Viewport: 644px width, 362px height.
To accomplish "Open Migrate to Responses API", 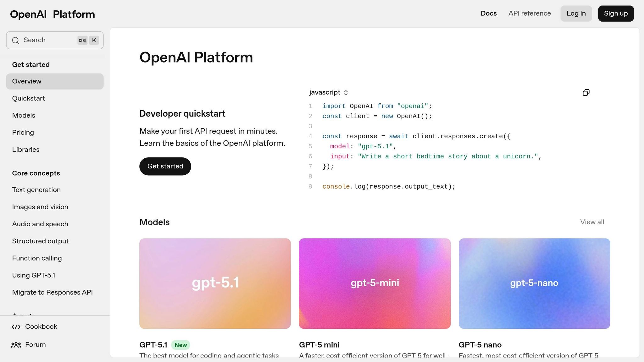I will point(53,292).
